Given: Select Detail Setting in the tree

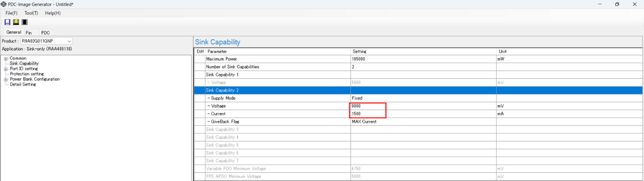Looking at the screenshot, I should [23, 85].
